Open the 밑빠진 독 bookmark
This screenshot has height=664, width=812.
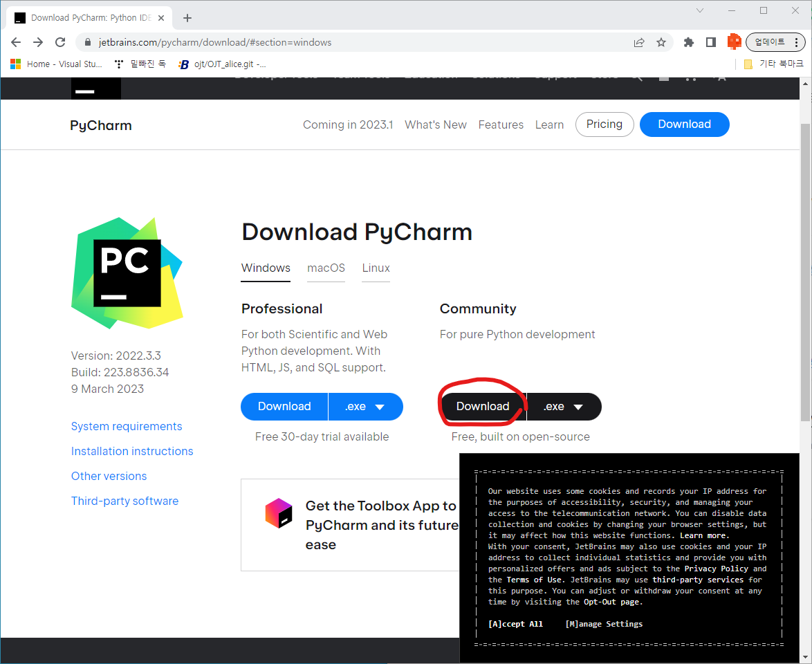coord(140,64)
